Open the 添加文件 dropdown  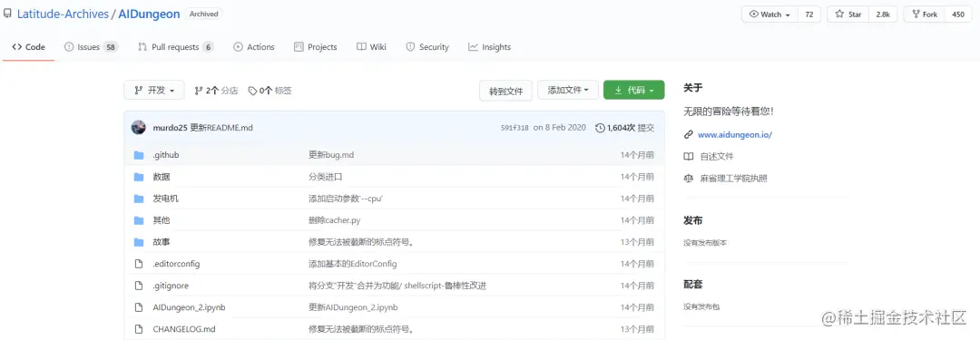pos(568,90)
